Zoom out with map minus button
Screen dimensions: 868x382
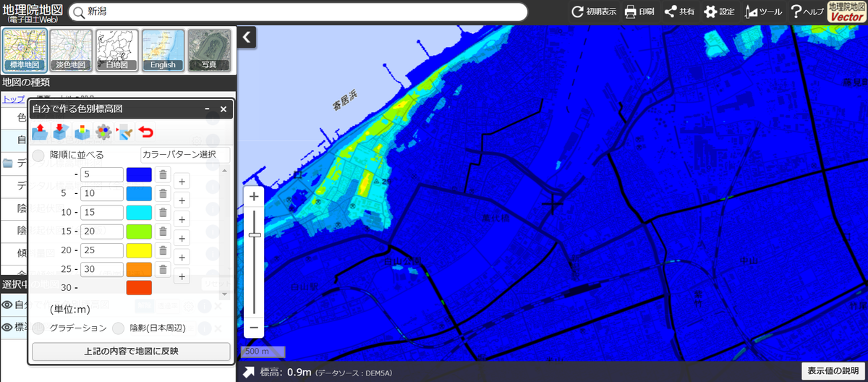pos(254,328)
